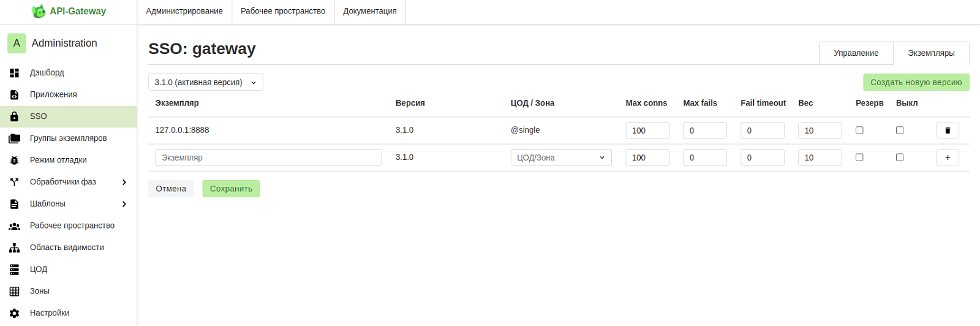Toggle Резерв checkbox for 127.0.0.1:8888

pyautogui.click(x=859, y=130)
